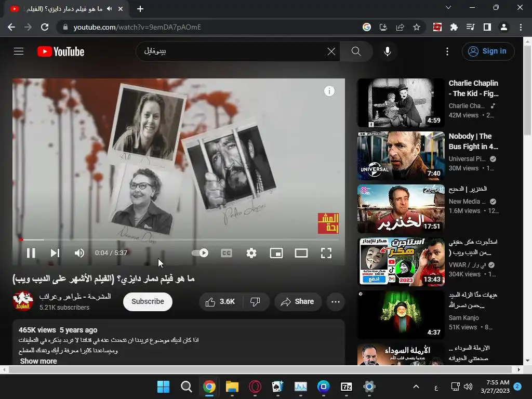Image resolution: width=532 pixels, height=399 pixels.
Task: Open a new browser tab
Action: point(140,9)
